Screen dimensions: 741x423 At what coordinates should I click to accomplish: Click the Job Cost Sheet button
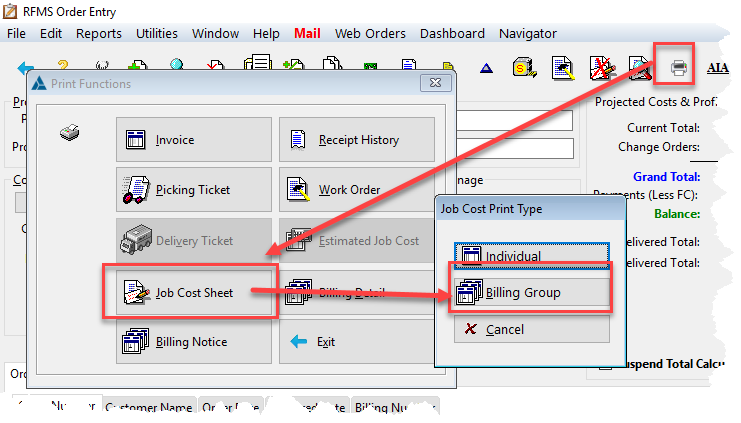[194, 293]
